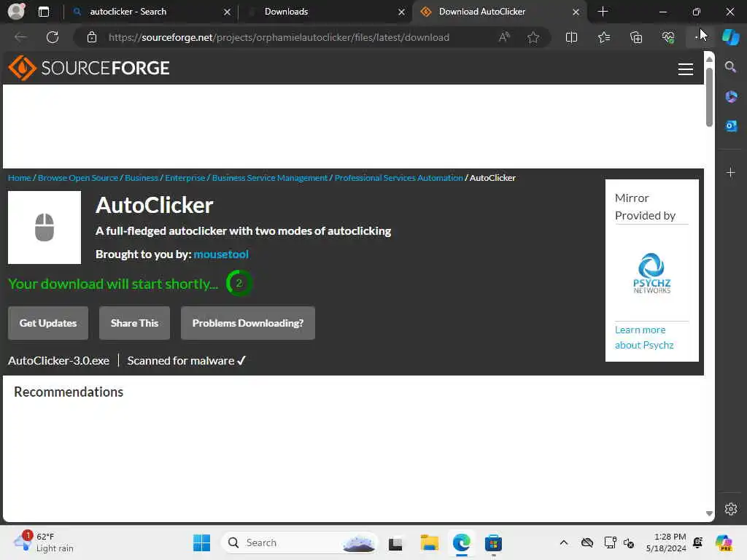Viewport: 747px width, 560px height.
Task: Open the Collections icon
Action: pos(636,37)
